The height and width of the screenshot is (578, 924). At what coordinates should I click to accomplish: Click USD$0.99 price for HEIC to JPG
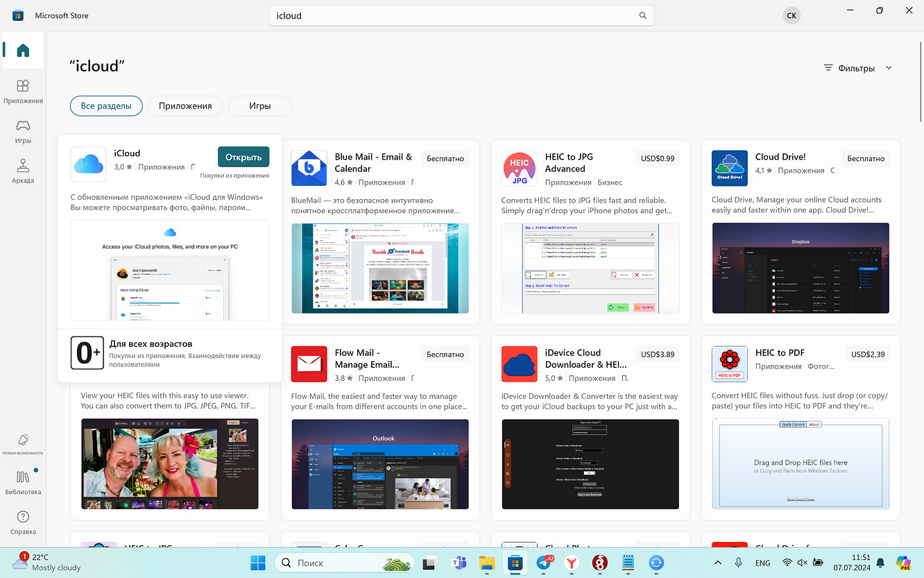click(x=657, y=158)
